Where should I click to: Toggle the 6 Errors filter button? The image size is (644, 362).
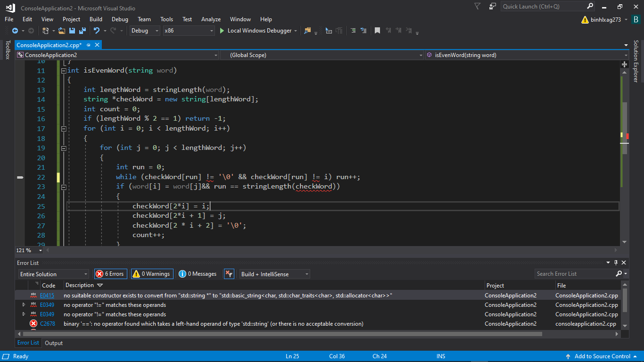tap(111, 274)
